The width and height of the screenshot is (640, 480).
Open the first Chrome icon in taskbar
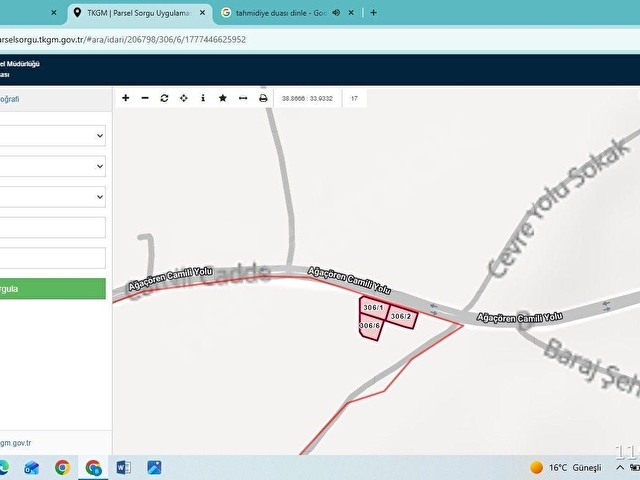pyautogui.click(x=62, y=467)
